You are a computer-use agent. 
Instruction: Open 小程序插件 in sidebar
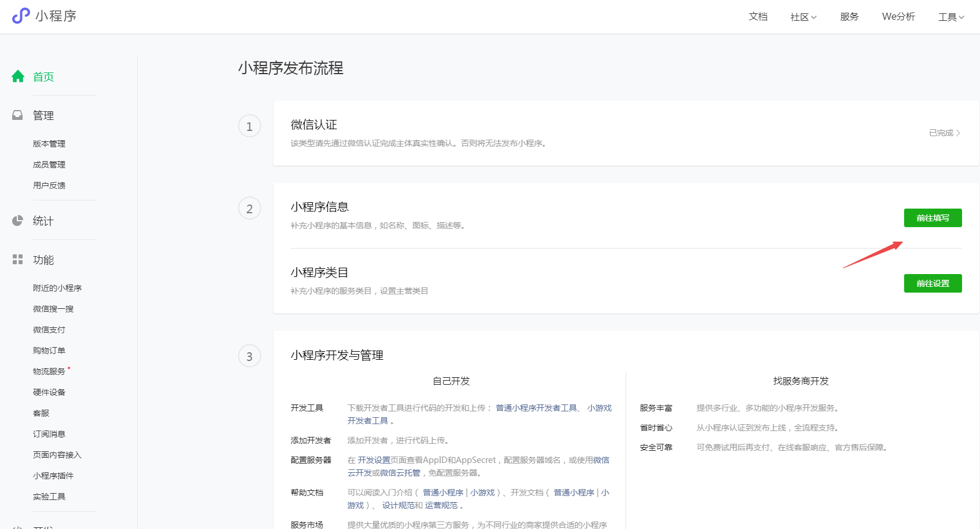click(x=53, y=476)
